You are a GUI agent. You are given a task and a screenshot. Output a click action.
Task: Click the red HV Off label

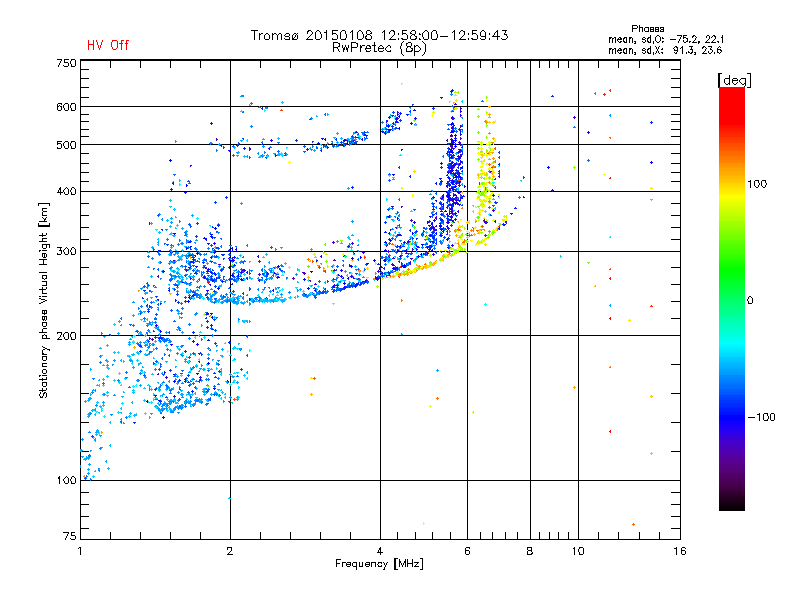[107, 45]
